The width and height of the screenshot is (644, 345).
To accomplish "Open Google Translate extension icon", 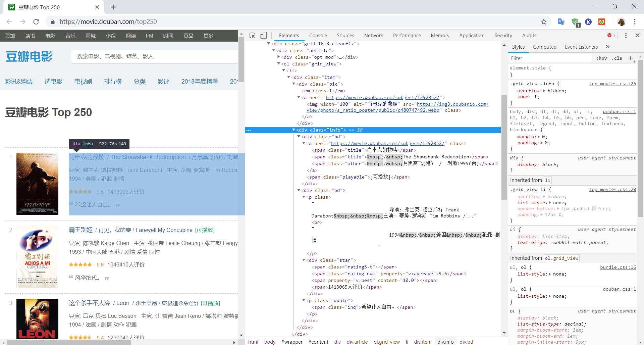I will point(561,22).
